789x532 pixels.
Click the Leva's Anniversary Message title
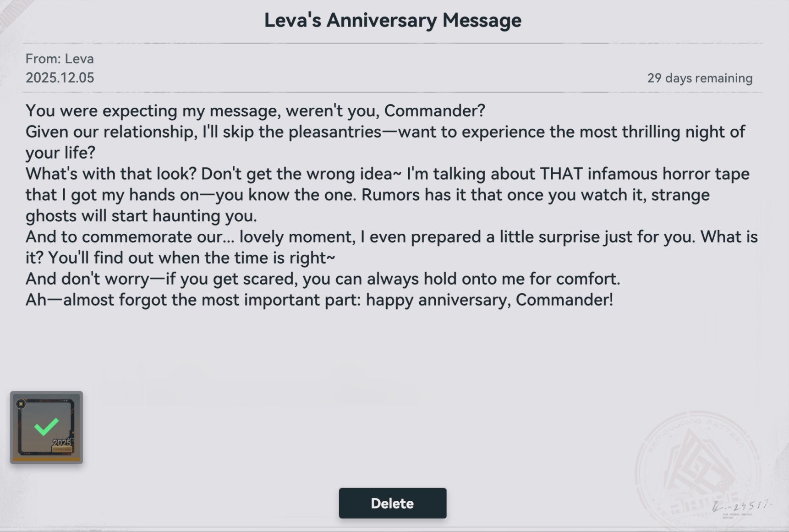click(393, 20)
